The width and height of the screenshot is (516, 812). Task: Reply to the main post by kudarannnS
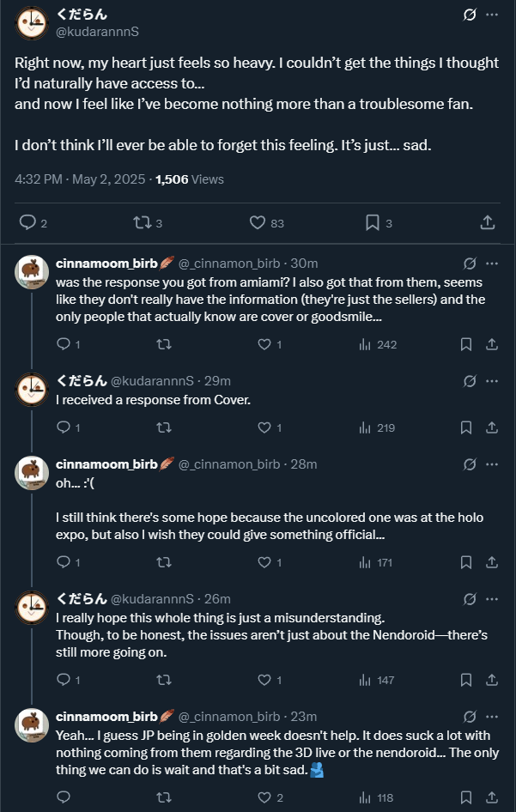(28, 222)
